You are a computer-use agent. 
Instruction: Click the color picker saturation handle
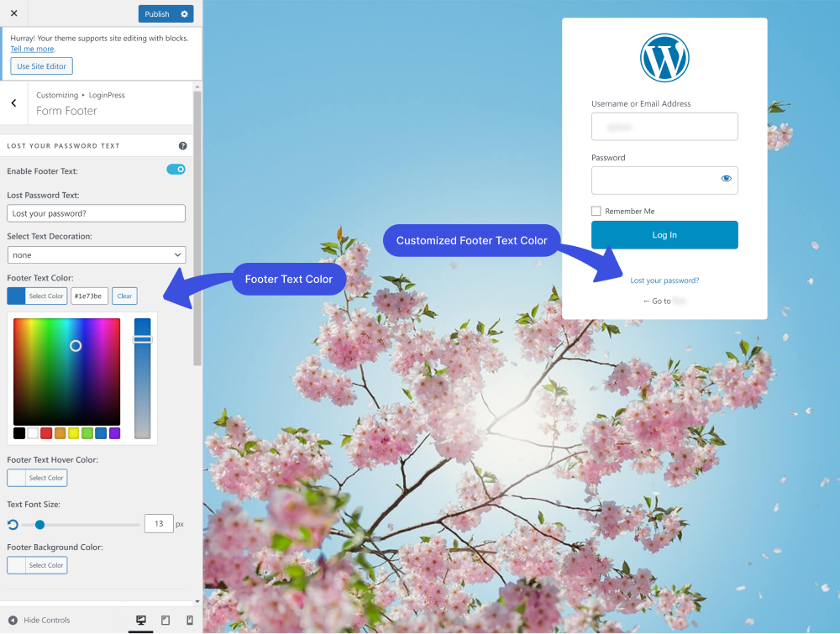(x=76, y=346)
